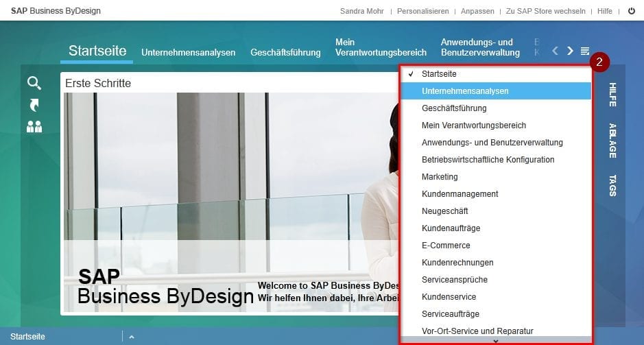Viewport: 644px width, 345px height.
Task: Follow Zu SAP Store wechseln link
Action: coord(545,11)
